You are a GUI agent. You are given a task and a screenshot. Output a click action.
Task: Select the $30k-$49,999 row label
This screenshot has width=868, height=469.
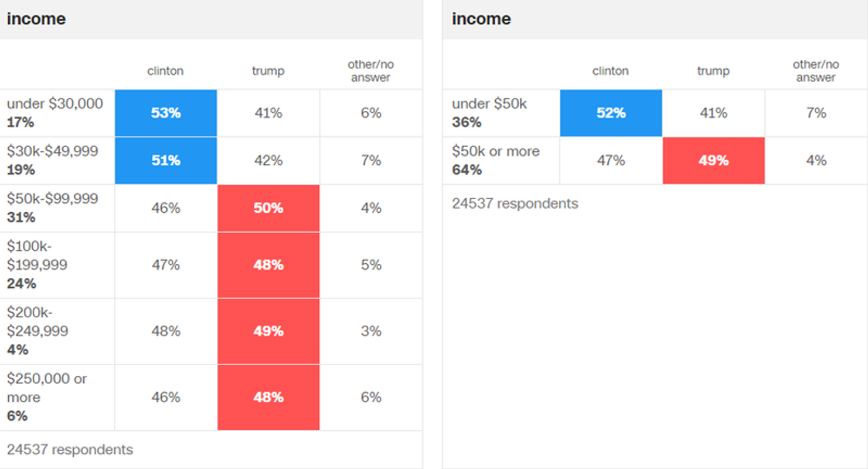(x=53, y=151)
